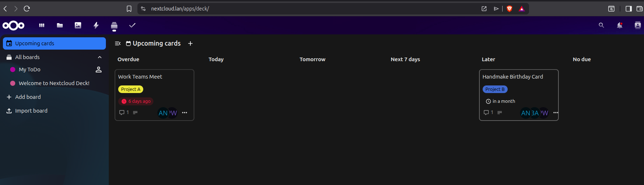The height and width of the screenshot is (185, 644).
Task: Click the Later column header
Action: (488, 59)
